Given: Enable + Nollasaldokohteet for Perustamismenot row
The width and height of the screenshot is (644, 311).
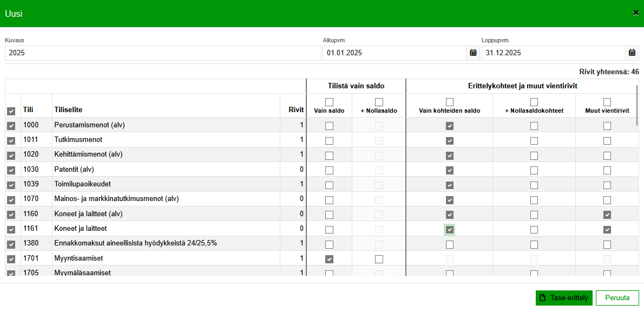Looking at the screenshot, I should tap(534, 126).
